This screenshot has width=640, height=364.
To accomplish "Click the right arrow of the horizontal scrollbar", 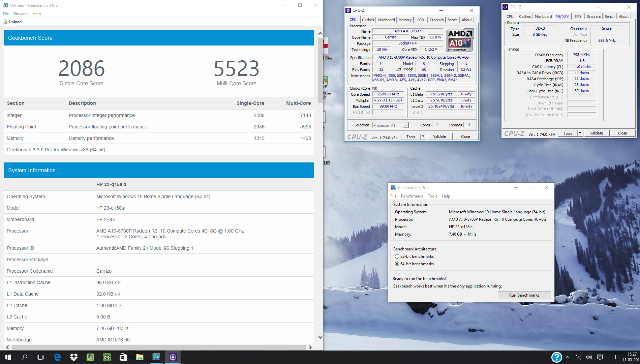I will pyautogui.click(x=310, y=347).
